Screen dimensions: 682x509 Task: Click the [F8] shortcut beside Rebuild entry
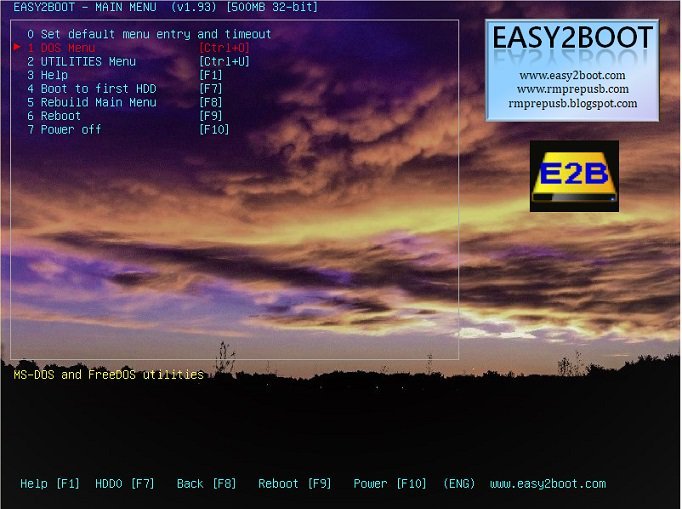(x=211, y=102)
